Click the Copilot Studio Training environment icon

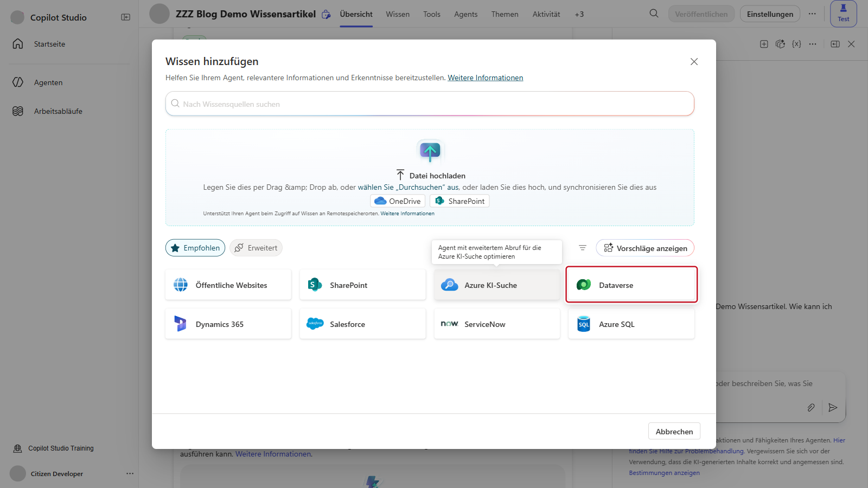pyautogui.click(x=17, y=448)
